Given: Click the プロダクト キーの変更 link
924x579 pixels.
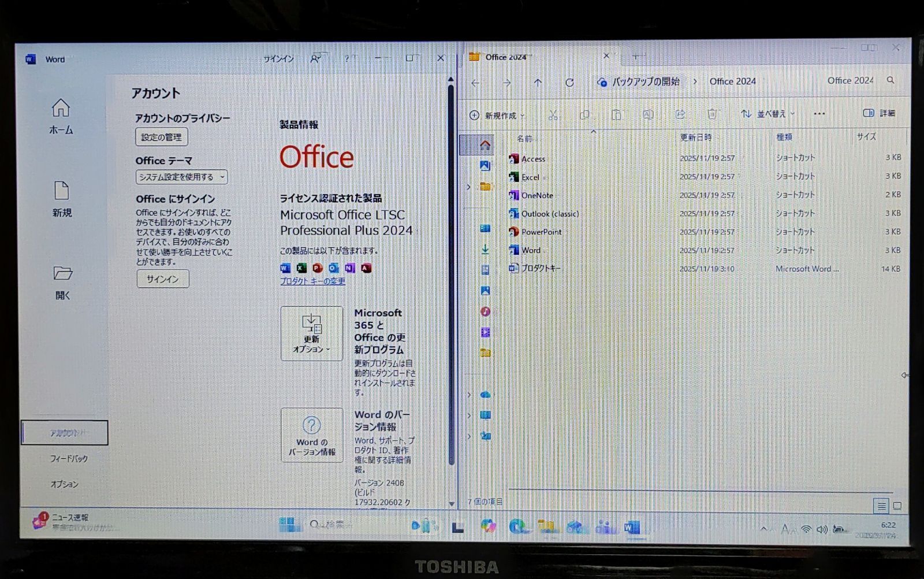Looking at the screenshot, I should click(312, 281).
